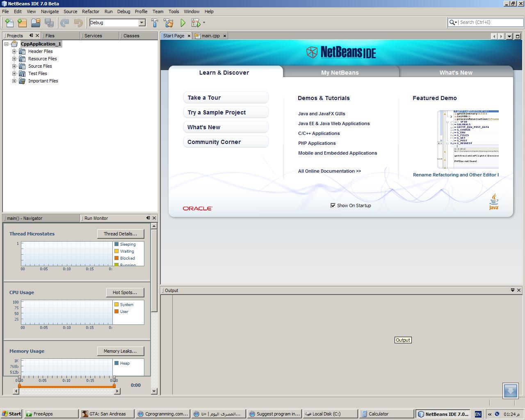Click the New Project toolbar icon
The width and height of the screenshot is (525, 420).
pos(22,23)
